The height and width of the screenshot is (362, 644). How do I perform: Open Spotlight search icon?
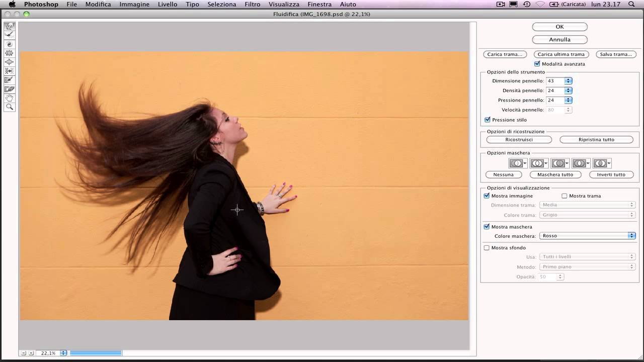tap(631, 4)
